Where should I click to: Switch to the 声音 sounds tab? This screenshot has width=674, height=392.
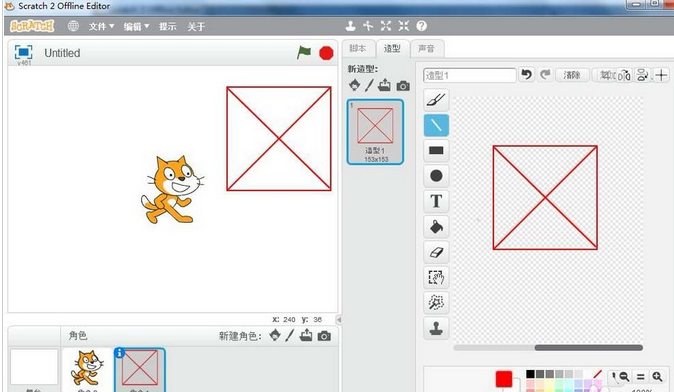click(426, 49)
